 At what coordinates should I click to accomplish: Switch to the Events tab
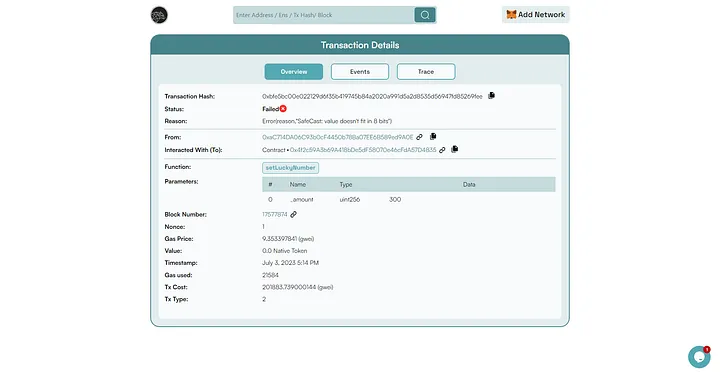(x=360, y=72)
